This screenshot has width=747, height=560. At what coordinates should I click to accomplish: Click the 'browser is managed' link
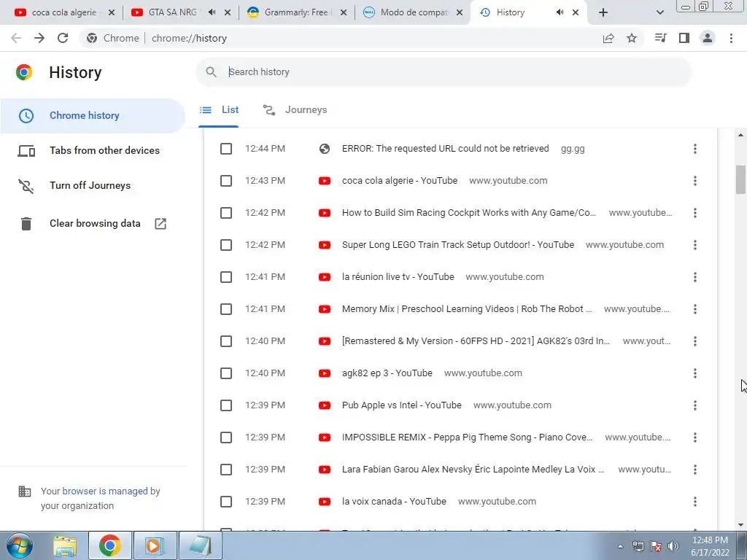pos(105,491)
